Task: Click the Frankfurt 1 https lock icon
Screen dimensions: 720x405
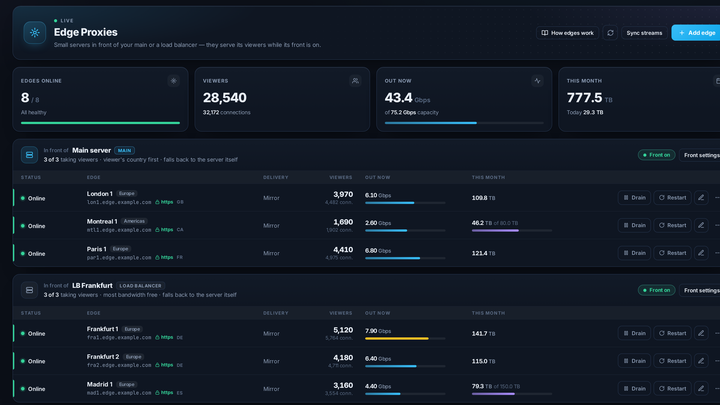Action: tap(157, 338)
